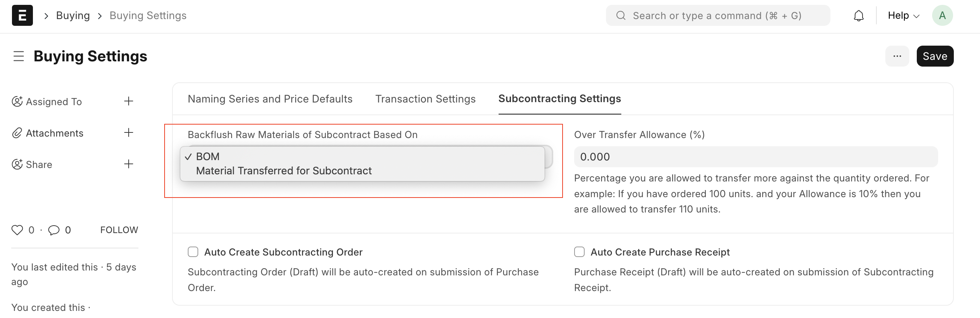The image size is (980, 318).
Task: Click the plus icon beside Share
Action: point(129,164)
